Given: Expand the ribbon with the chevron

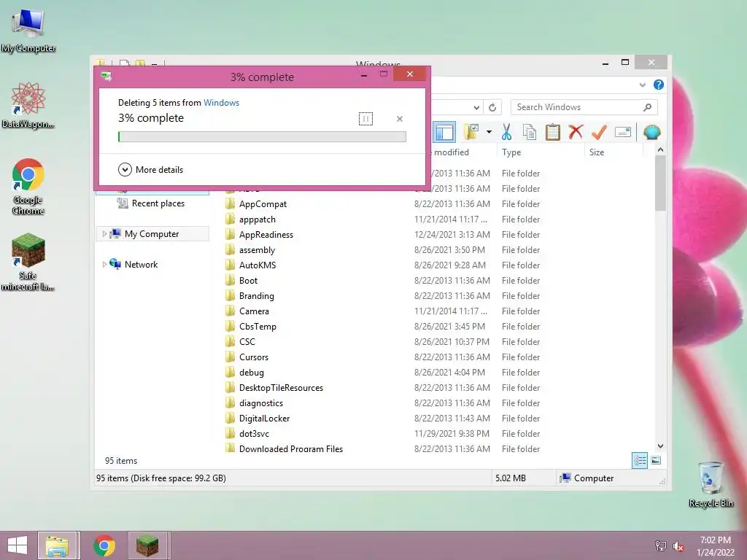Looking at the screenshot, I should [x=642, y=85].
